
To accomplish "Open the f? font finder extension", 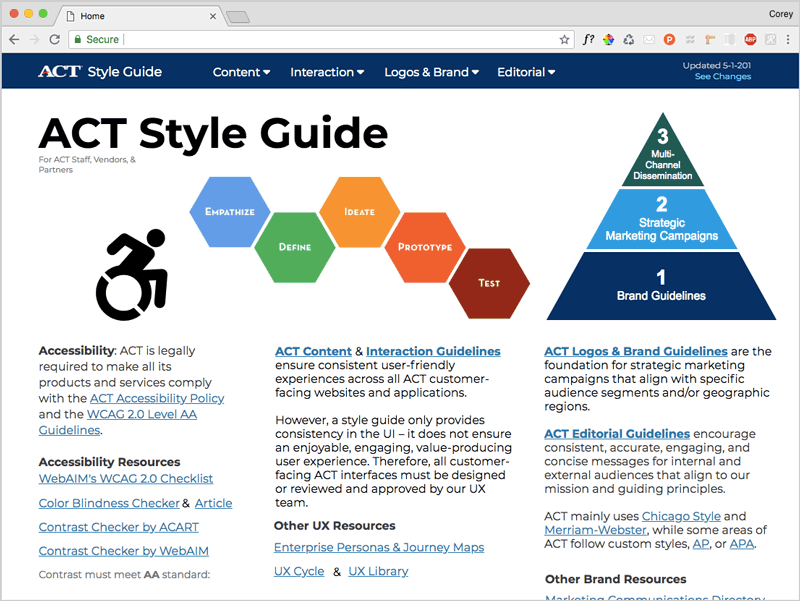I will pos(588,39).
